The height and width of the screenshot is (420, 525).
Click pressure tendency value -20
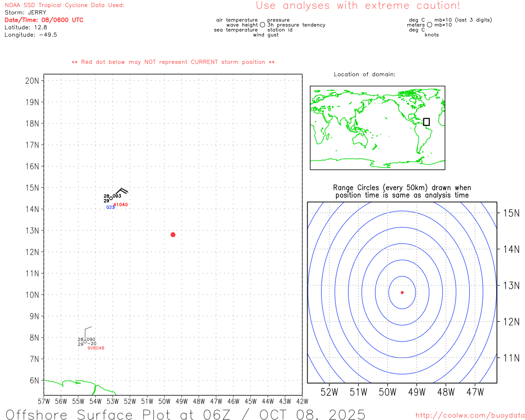click(92, 344)
